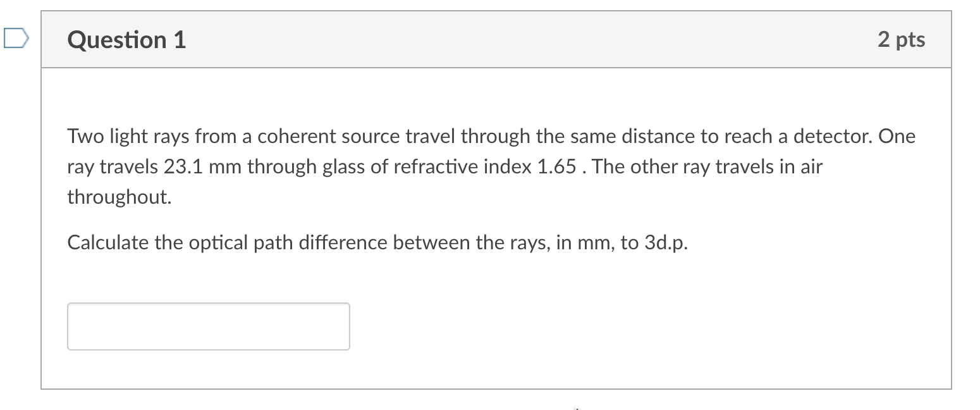
Task: Focus the response box below the question
Action: (x=208, y=326)
